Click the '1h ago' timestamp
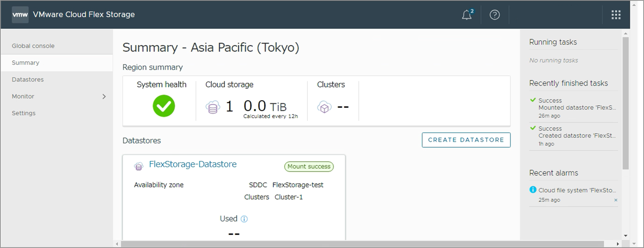Screen dimensions: 644x248 (x=546, y=144)
